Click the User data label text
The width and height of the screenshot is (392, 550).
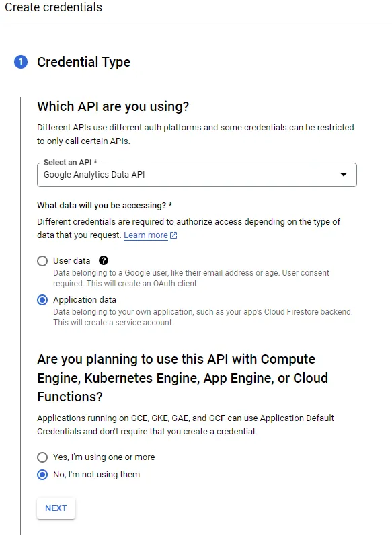(x=72, y=260)
